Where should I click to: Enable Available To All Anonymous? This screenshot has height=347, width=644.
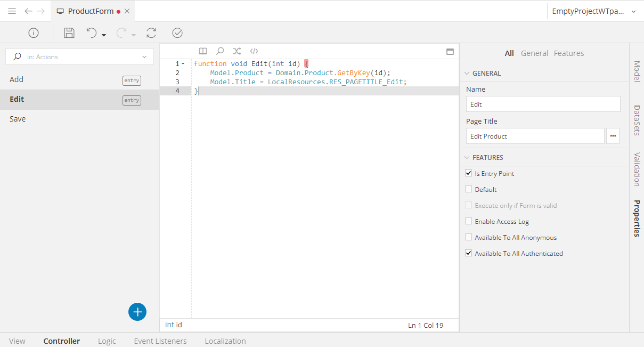(x=469, y=237)
